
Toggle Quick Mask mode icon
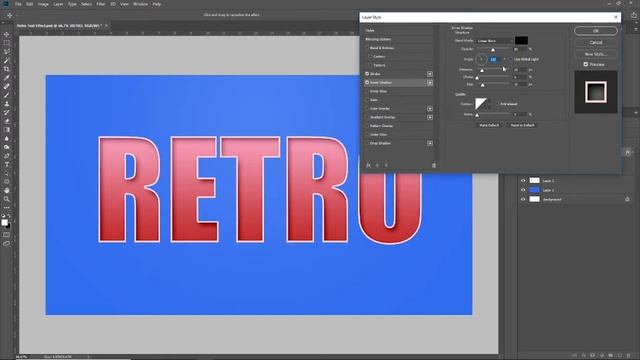pyautogui.click(x=7, y=235)
